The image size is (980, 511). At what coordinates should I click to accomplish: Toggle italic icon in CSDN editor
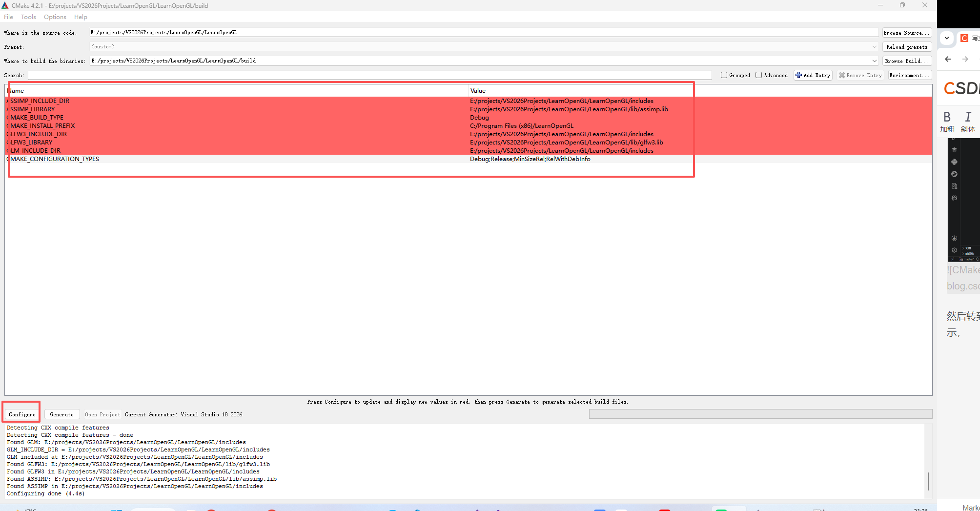(968, 117)
